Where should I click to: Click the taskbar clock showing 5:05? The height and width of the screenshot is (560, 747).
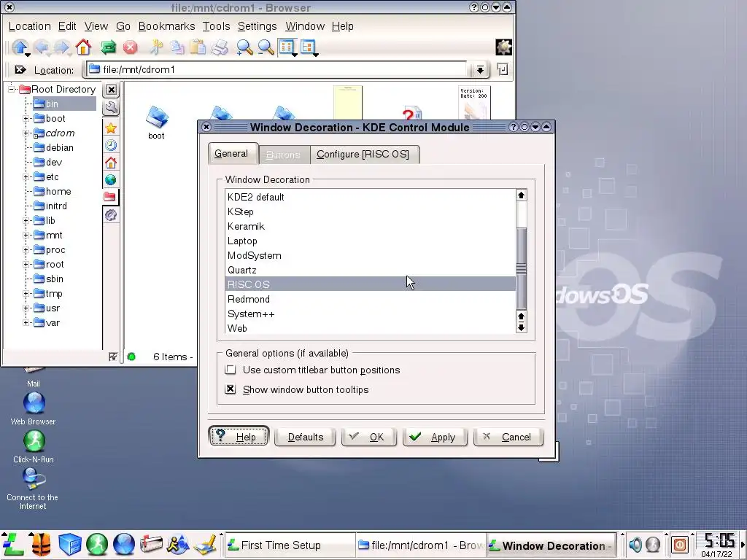click(x=719, y=540)
